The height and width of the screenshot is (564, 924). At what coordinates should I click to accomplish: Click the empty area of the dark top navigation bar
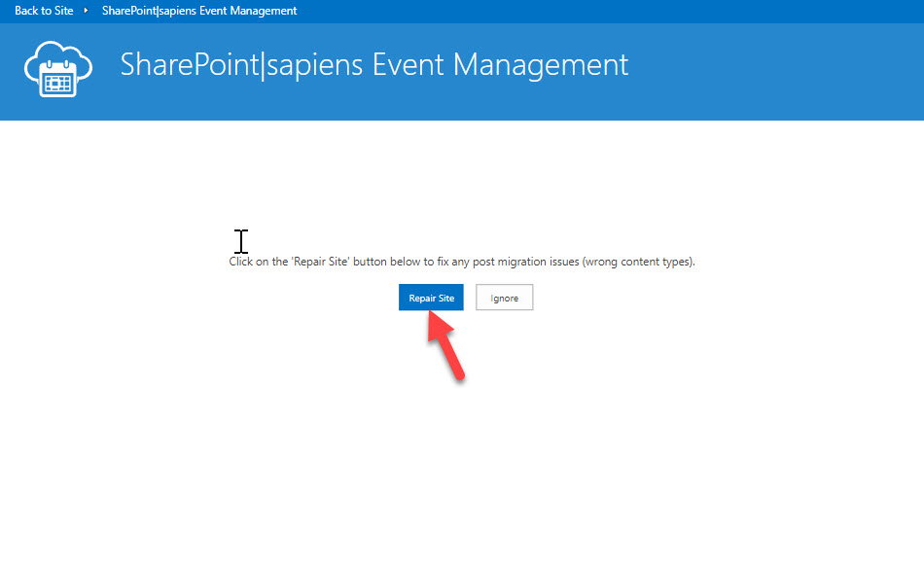[607, 12]
